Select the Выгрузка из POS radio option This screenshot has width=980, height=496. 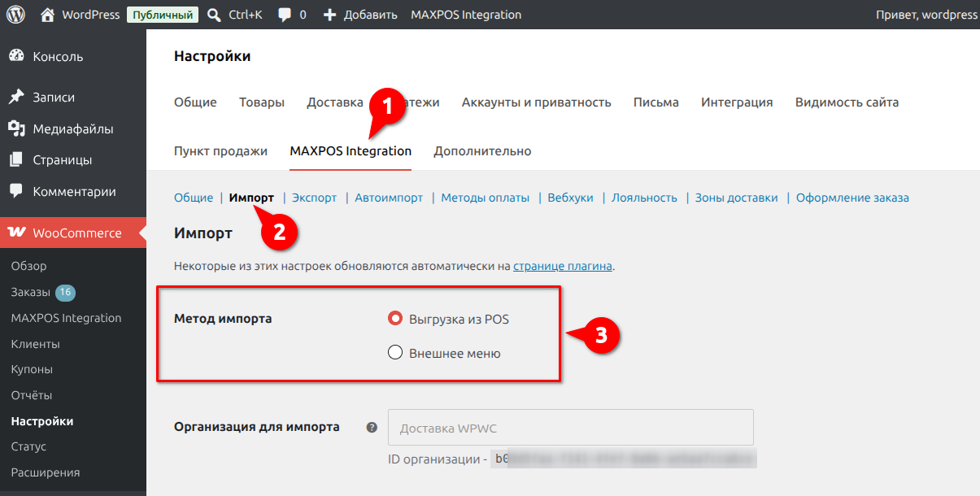coord(396,319)
